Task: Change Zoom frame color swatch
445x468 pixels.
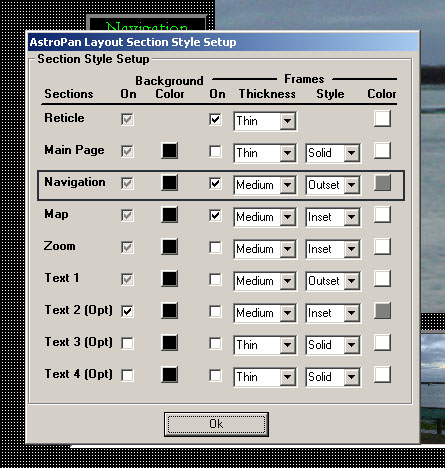Action: click(382, 247)
